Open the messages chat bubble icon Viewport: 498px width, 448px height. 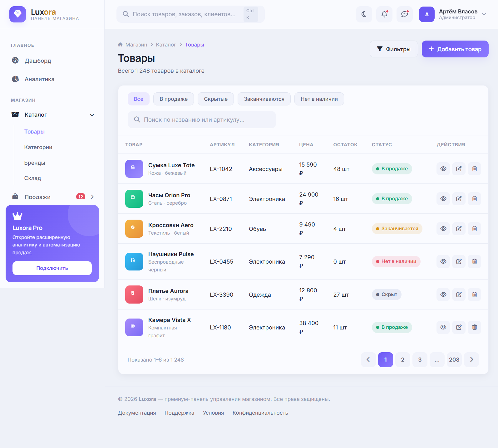(405, 14)
